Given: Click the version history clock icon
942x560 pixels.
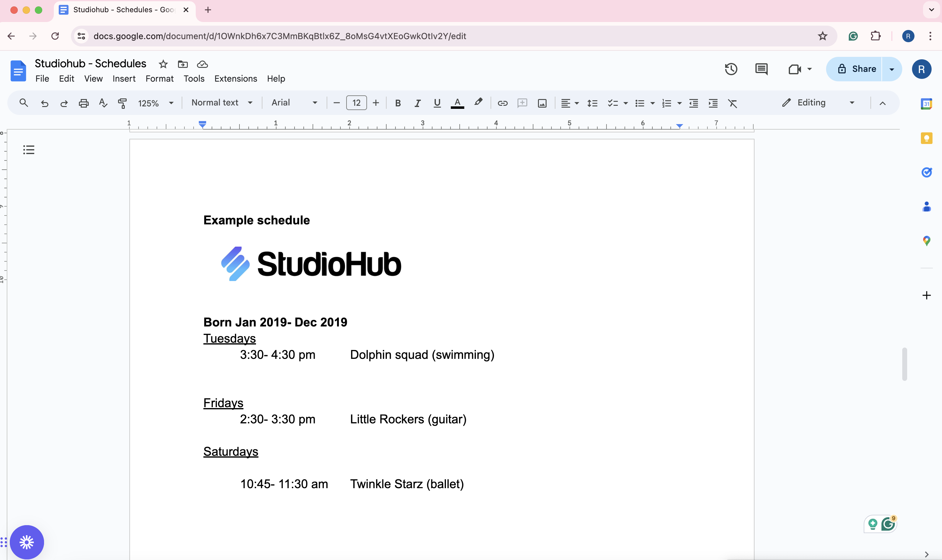Looking at the screenshot, I should point(731,69).
